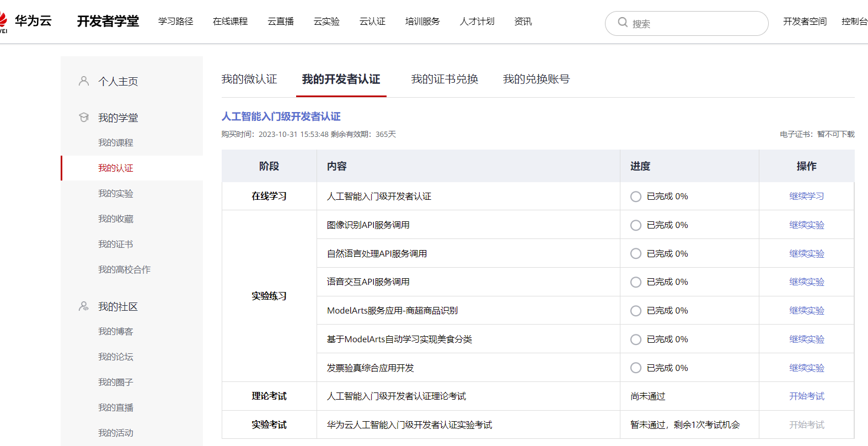Open 人工智能入门级开发者认证 title link
The height and width of the screenshot is (446, 868).
coord(281,116)
